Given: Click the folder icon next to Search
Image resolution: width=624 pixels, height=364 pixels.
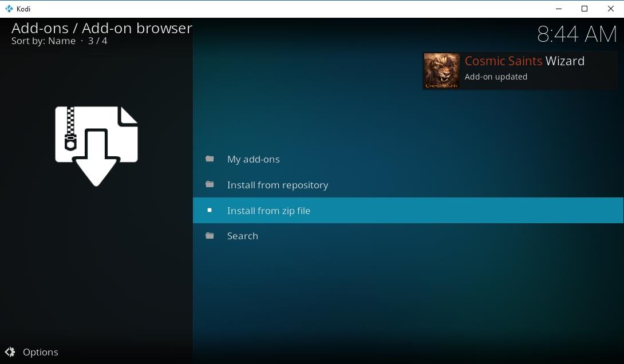Looking at the screenshot, I should 210,236.
